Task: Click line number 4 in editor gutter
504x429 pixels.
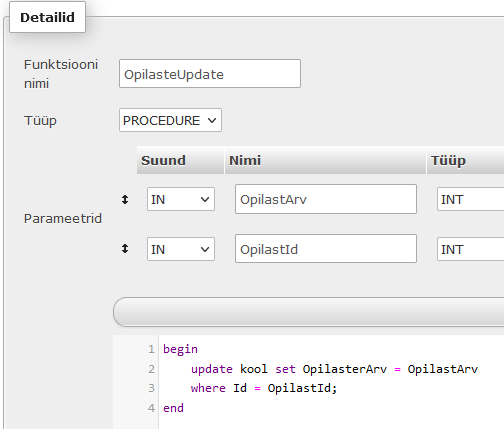Action: tap(151, 408)
